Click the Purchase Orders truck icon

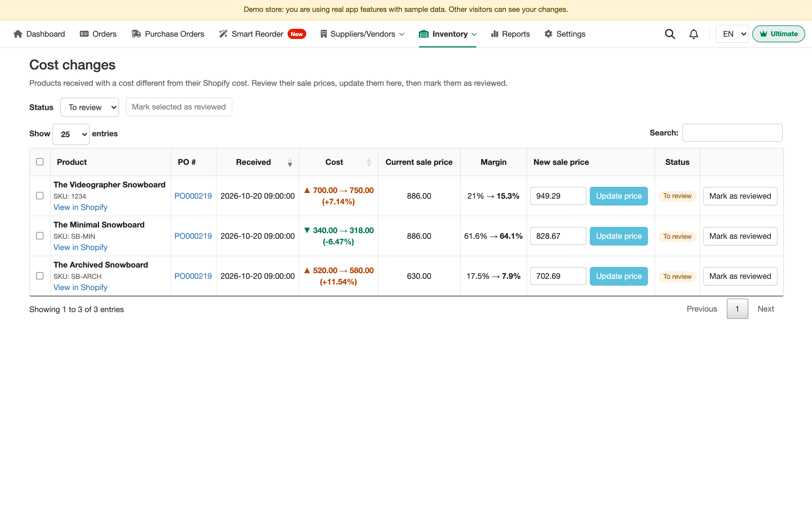click(136, 34)
